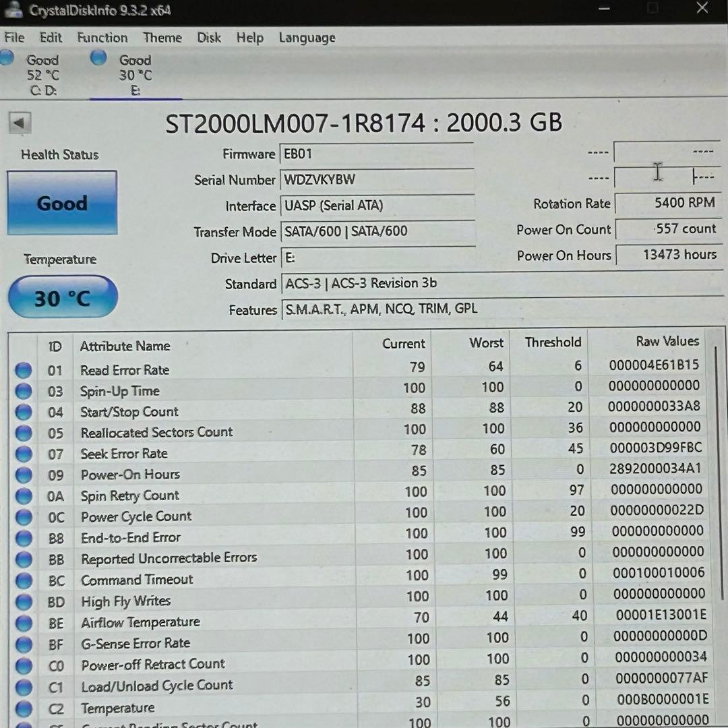728x728 pixels.
Task: Click the 30 °C temperature indicator
Action: tap(62, 296)
